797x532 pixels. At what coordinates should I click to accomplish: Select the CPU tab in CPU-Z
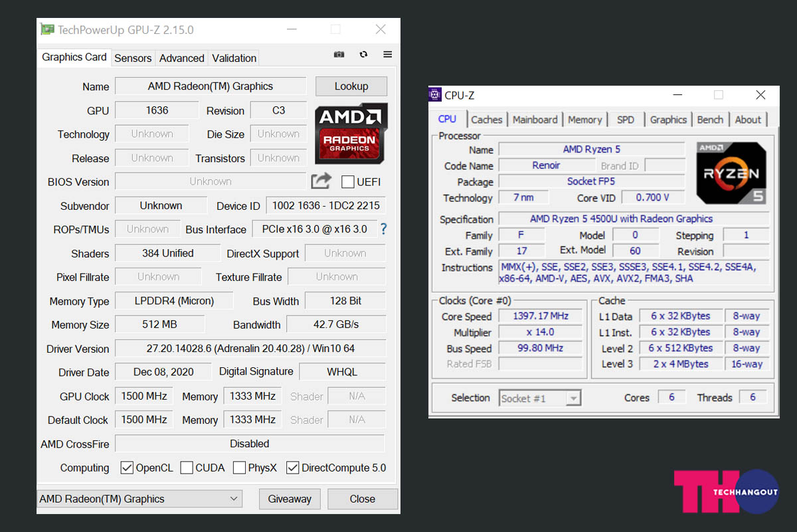click(448, 119)
